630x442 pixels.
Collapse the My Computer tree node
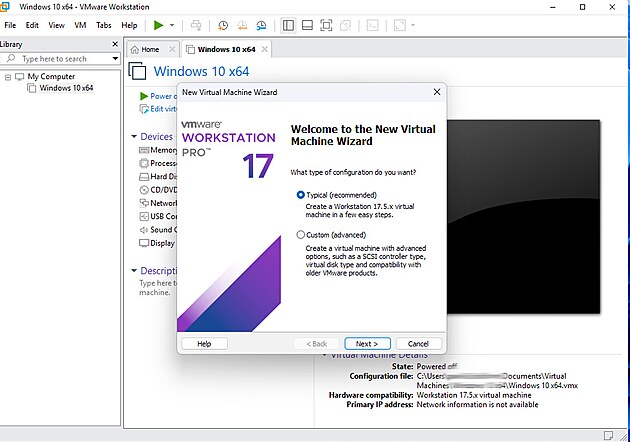coord(8,76)
